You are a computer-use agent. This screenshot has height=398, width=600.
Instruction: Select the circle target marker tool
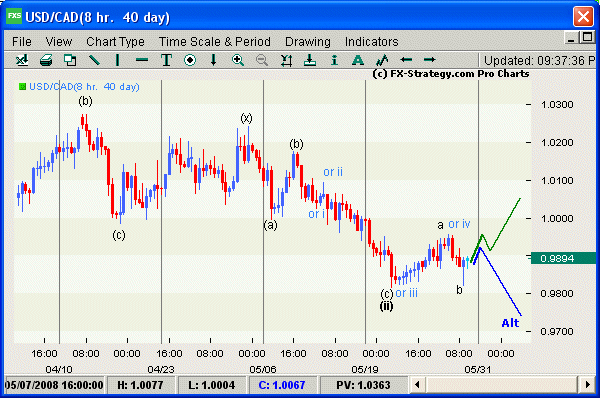click(x=190, y=60)
